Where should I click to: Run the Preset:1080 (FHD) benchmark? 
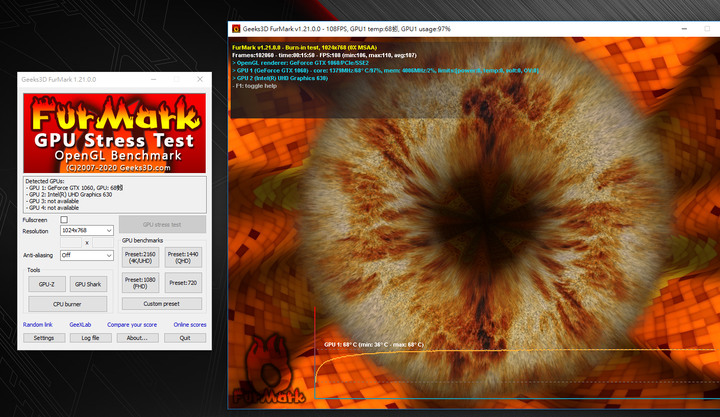click(140, 283)
